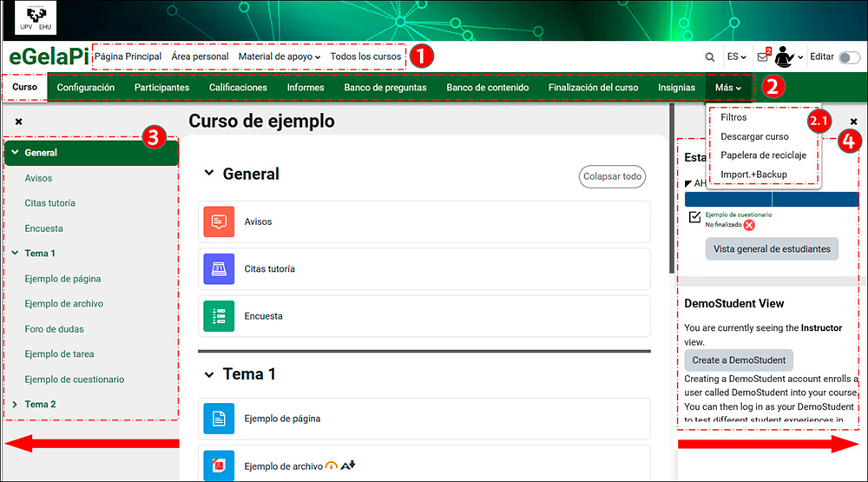Open the messages envelope icon
Viewport: 868px width, 482px height.
[763, 57]
